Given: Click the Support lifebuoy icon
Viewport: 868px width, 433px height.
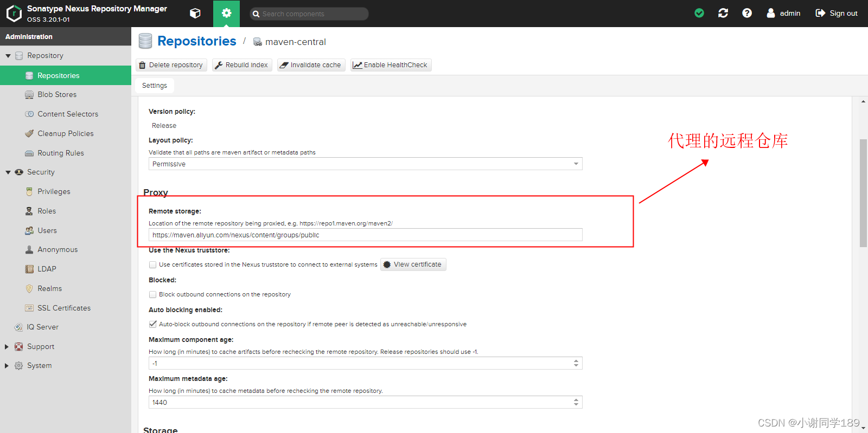Looking at the screenshot, I should click(18, 346).
